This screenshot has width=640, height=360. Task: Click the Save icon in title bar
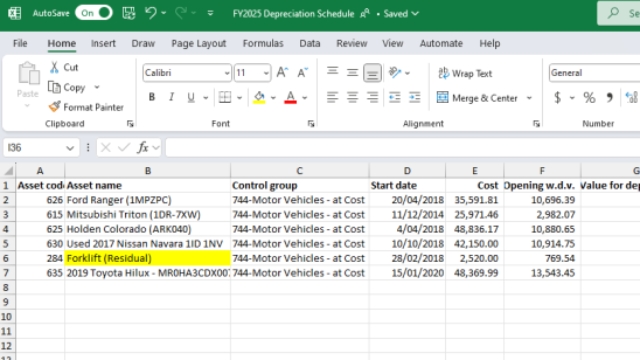[129, 13]
